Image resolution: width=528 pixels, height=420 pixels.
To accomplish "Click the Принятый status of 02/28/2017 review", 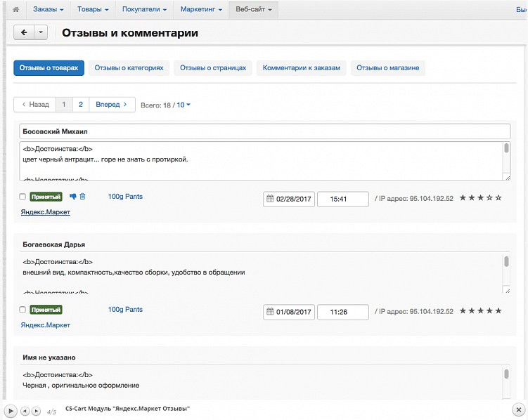I will click(x=46, y=197).
